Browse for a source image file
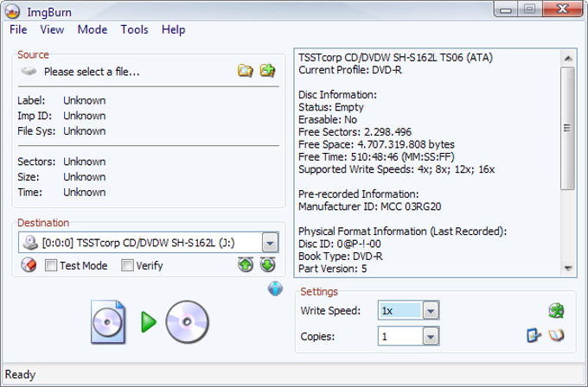 [246, 71]
